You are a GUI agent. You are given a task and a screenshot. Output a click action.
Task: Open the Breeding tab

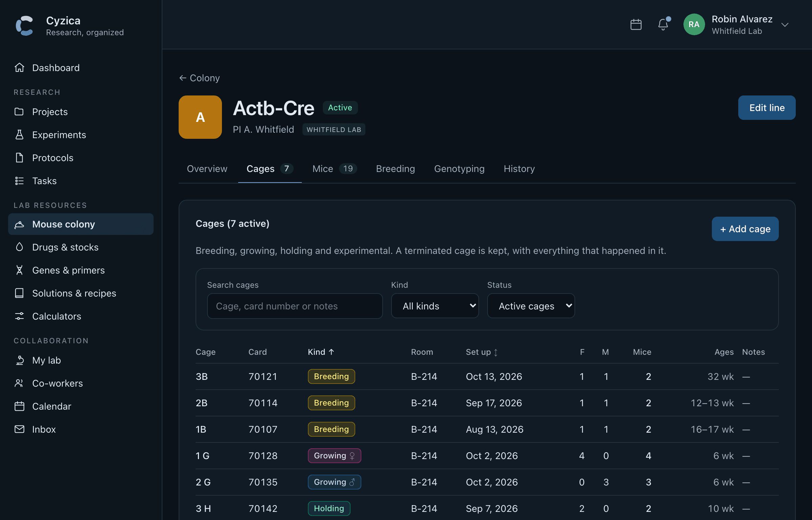click(x=396, y=169)
